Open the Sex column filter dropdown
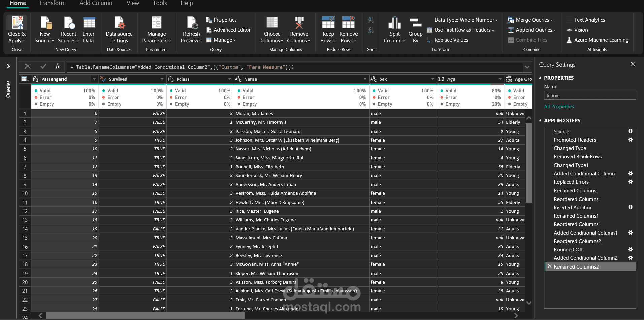 [x=433, y=79]
